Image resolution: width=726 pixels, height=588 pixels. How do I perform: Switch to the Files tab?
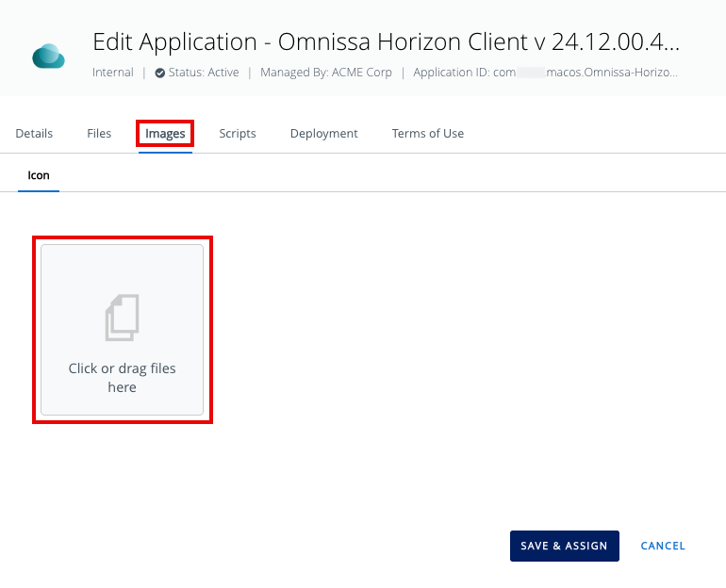pos(99,134)
